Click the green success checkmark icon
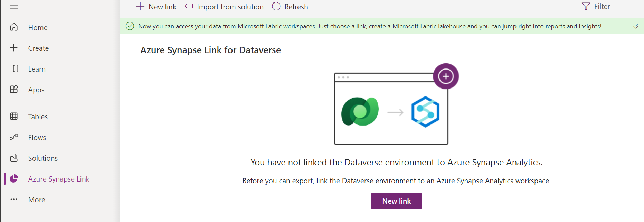The image size is (644, 222). click(130, 26)
